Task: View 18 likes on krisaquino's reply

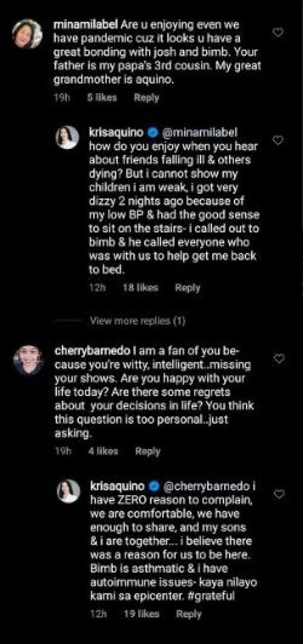Action: pyautogui.click(x=140, y=288)
